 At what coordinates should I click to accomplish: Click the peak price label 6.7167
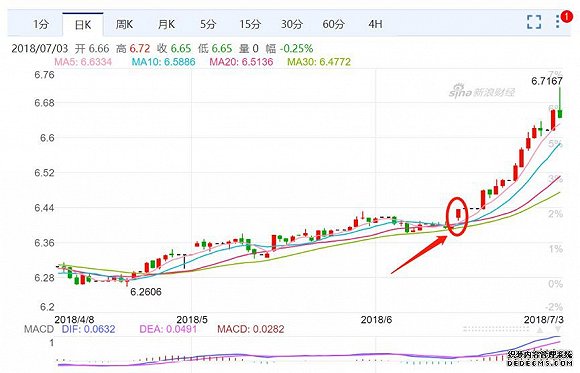[547, 81]
